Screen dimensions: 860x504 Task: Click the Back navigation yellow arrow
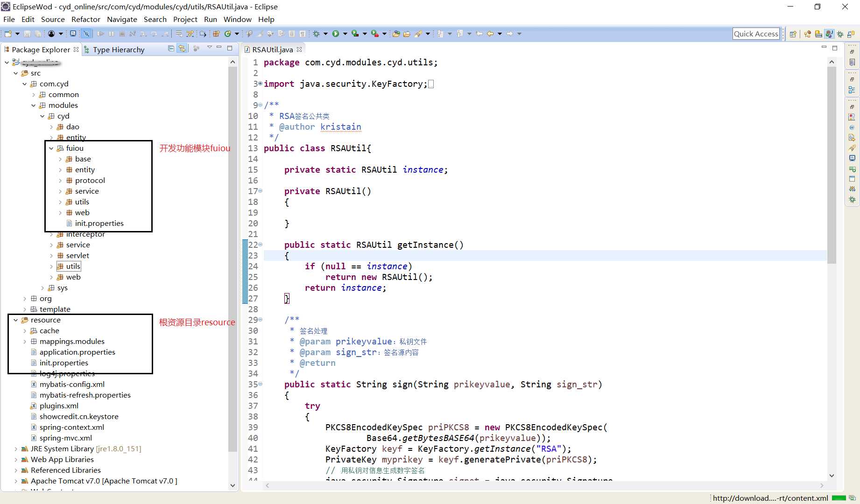490,34
